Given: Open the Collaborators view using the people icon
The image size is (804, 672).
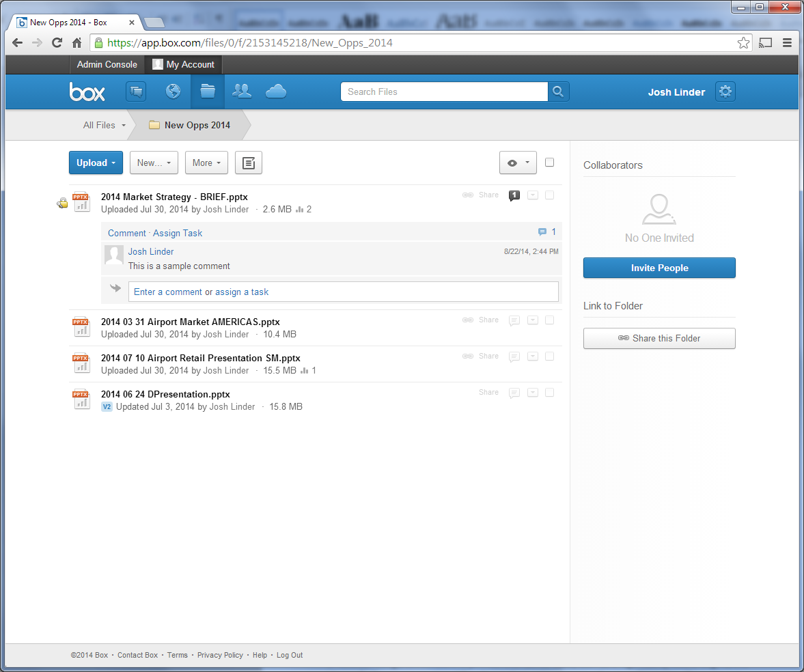Looking at the screenshot, I should point(241,91).
